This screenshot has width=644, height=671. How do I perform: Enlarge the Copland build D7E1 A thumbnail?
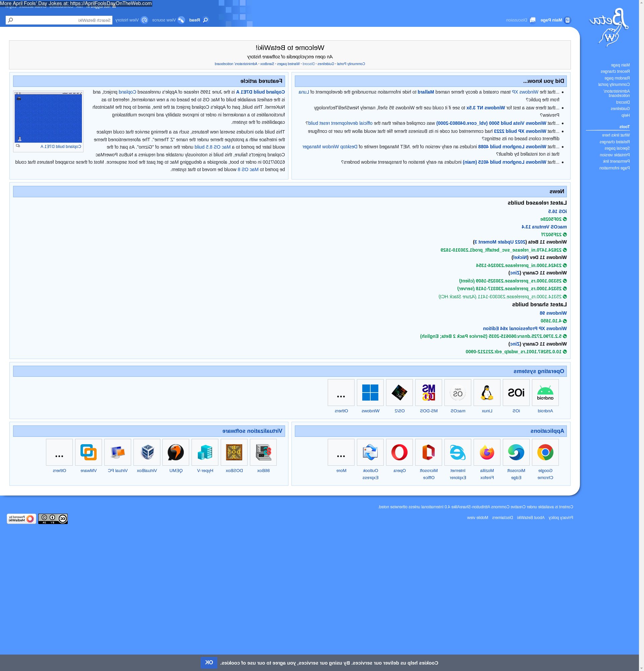coord(18,146)
